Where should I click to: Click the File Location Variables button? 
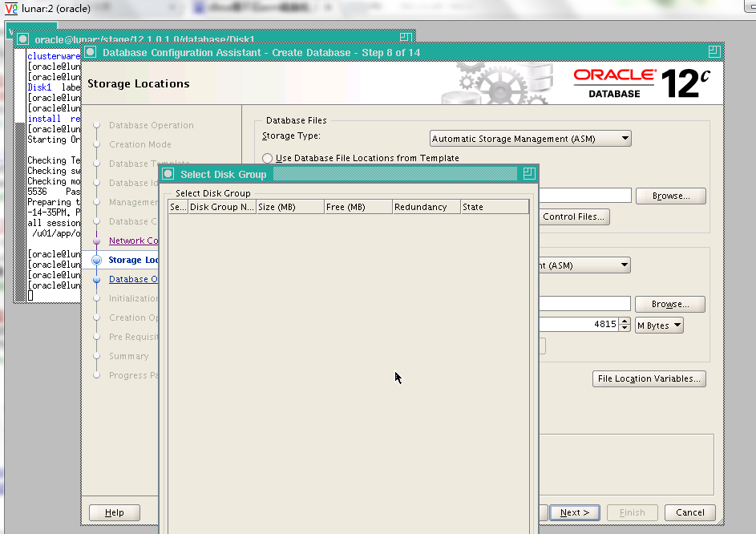pos(649,378)
